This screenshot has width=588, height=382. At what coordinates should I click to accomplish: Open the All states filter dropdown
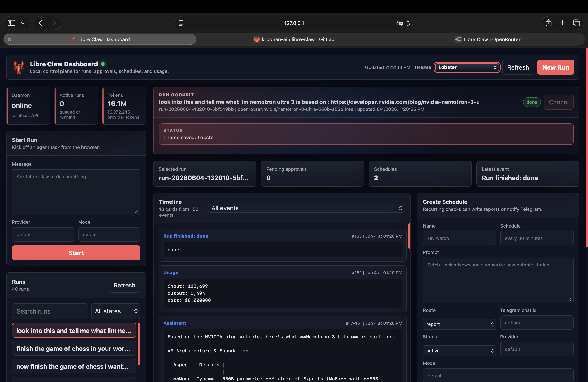[116, 311]
